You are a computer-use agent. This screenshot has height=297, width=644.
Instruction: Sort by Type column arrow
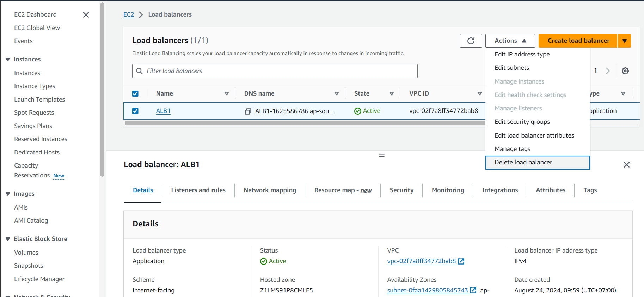[x=623, y=93]
